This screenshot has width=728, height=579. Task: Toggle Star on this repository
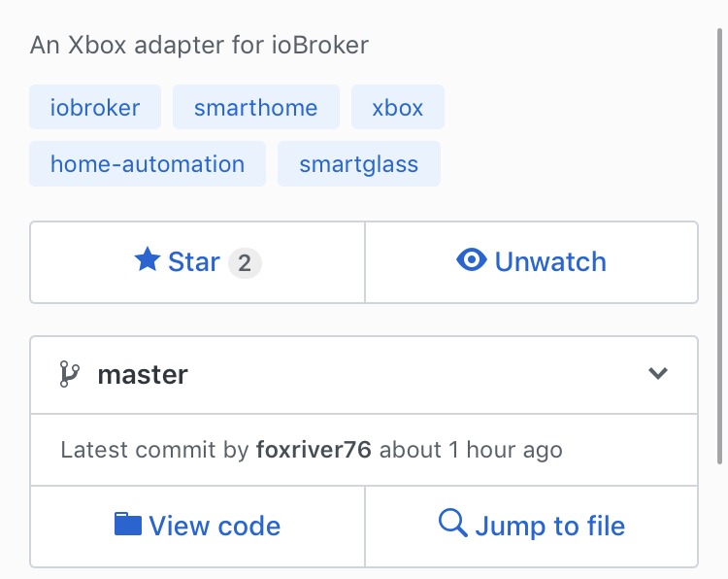click(x=197, y=262)
